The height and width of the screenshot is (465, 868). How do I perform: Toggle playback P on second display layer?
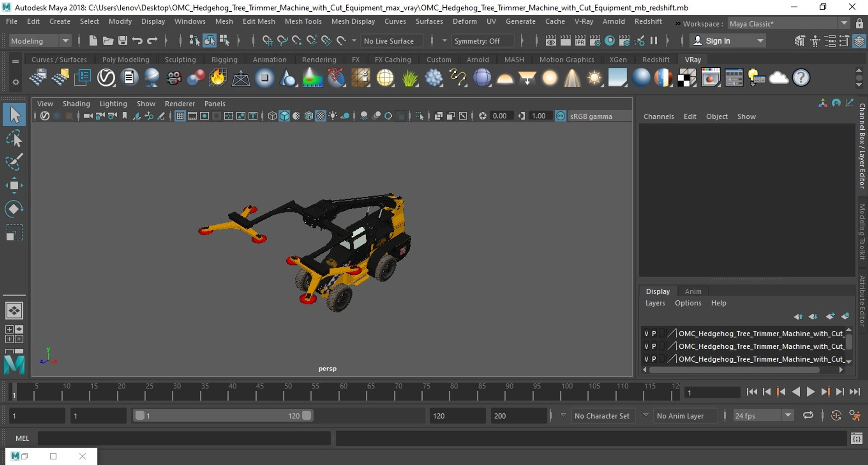point(654,346)
